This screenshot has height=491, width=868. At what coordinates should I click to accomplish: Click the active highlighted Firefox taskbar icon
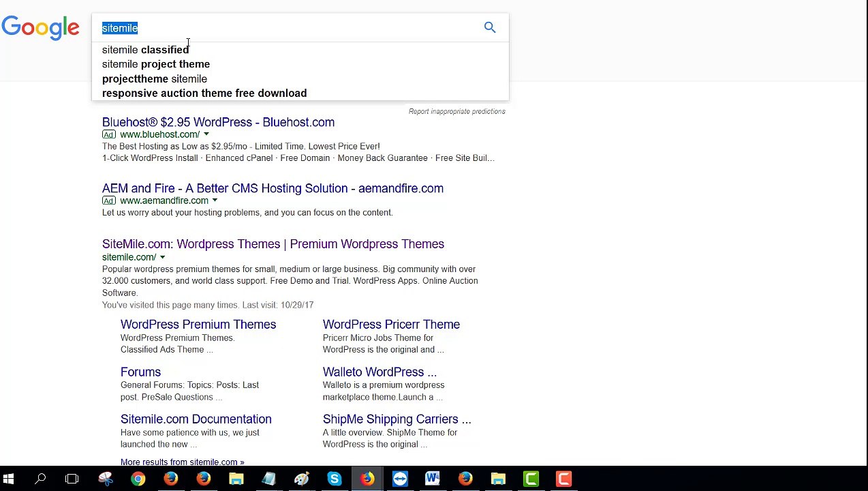367,479
